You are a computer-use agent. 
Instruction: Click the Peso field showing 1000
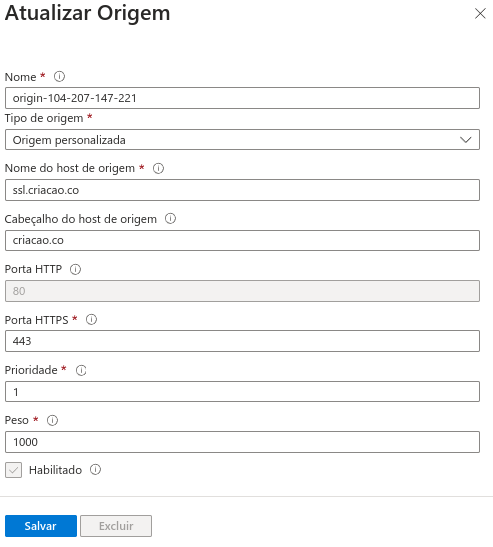242,442
